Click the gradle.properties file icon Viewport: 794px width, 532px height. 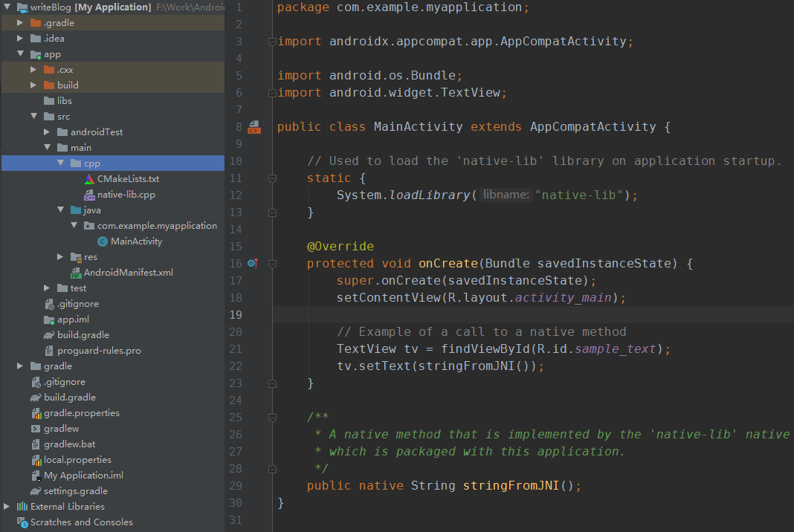[x=36, y=413]
